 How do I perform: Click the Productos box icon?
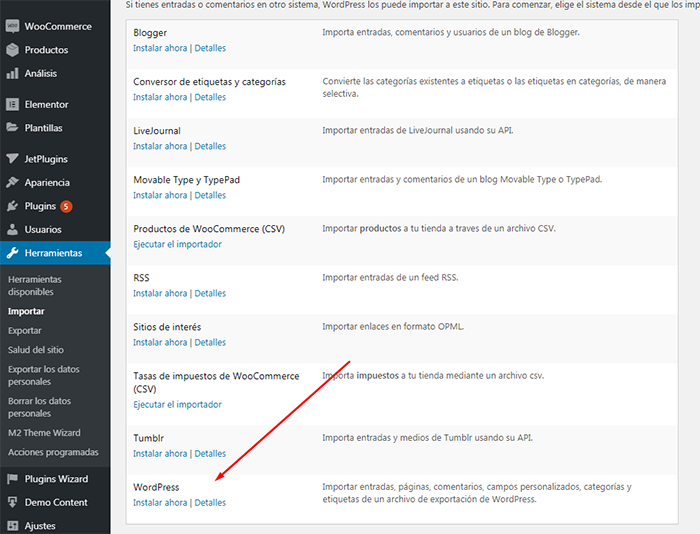point(12,50)
